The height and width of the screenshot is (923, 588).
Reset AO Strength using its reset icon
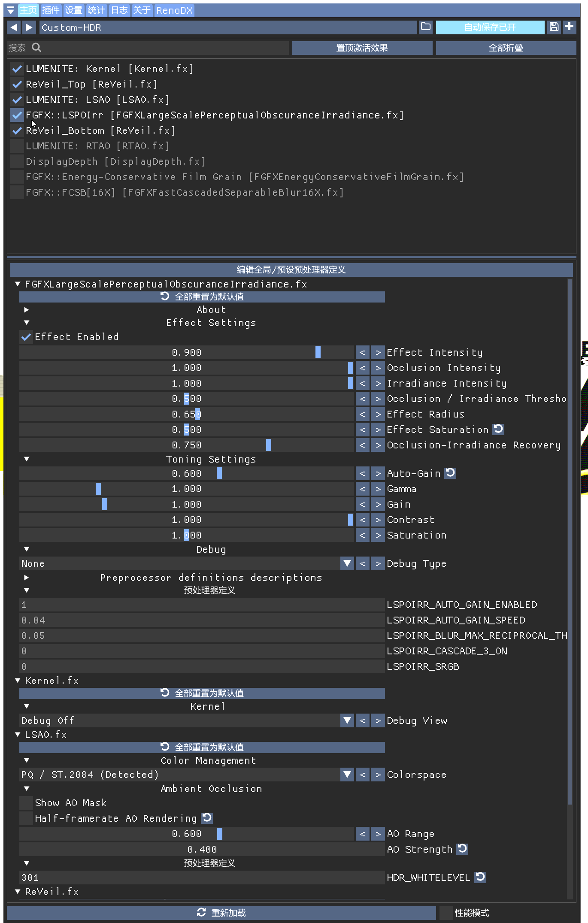[462, 849]
